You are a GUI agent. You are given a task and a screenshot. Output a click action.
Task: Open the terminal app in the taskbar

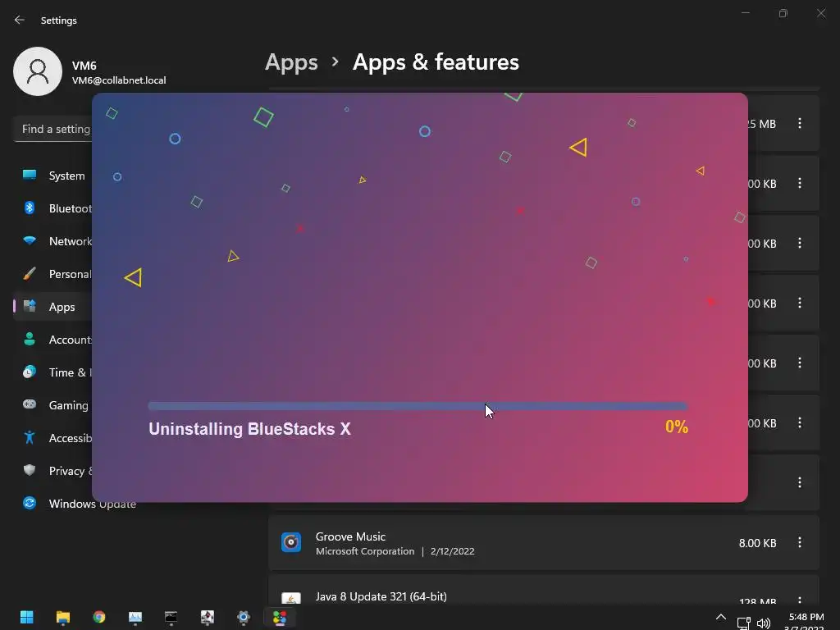pyautogui.click(x=171, y=617)
